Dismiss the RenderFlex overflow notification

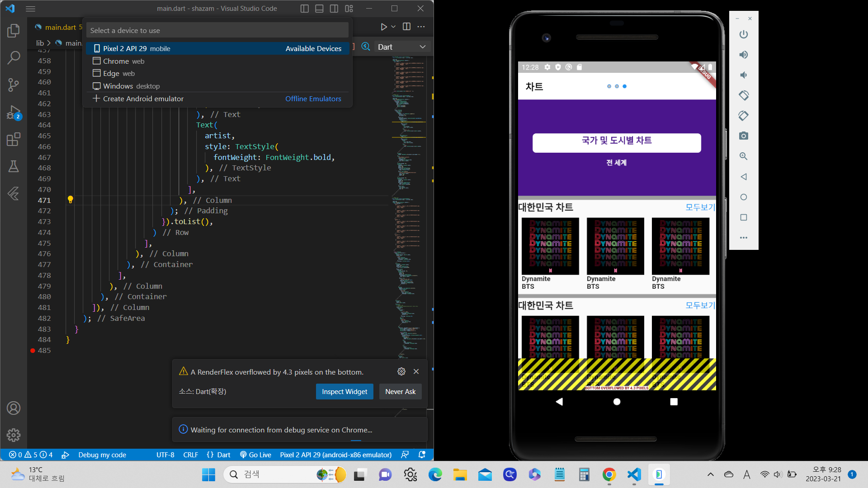tap(416, 371)
